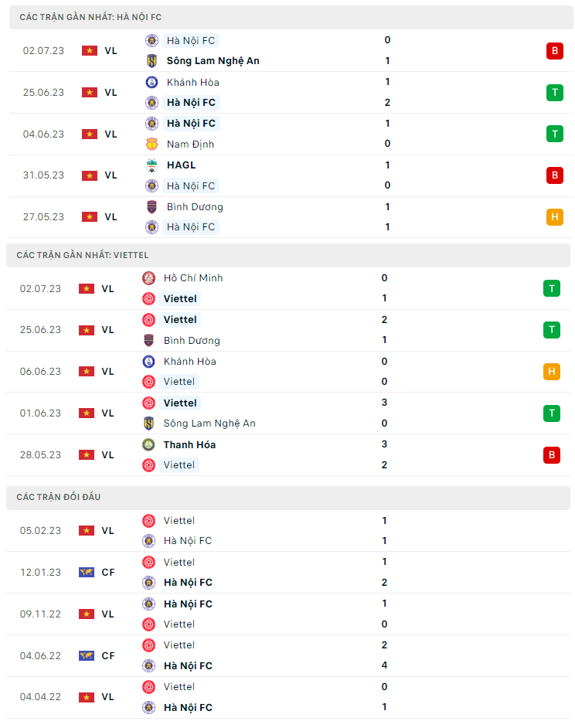Open the Thanh Hóa team name link

[x=189, y=444]
